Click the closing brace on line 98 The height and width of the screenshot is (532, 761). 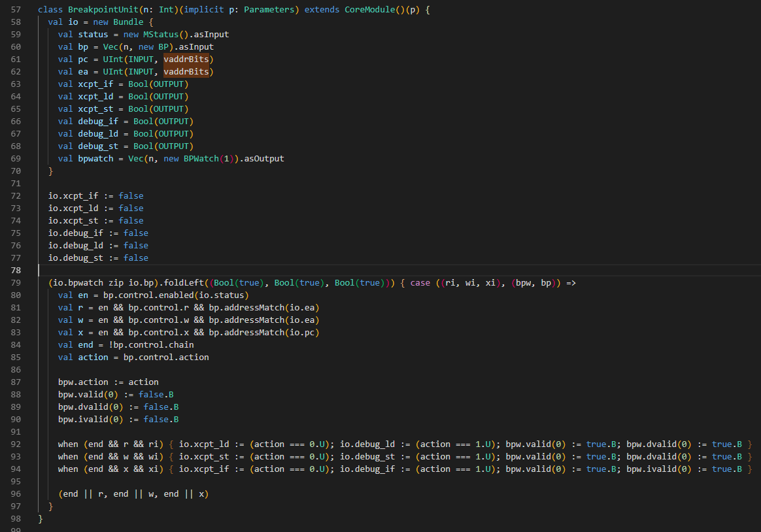[41, 518]
